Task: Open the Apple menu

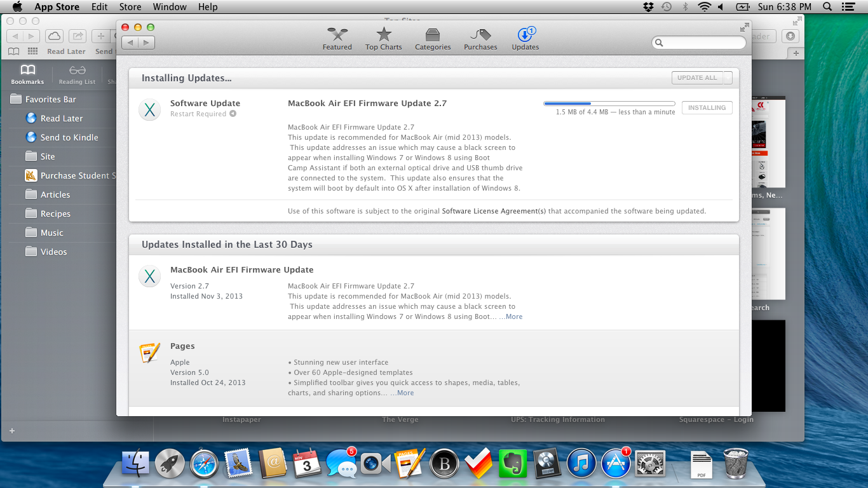Action: pyautogui.click(x=17, y=7)
